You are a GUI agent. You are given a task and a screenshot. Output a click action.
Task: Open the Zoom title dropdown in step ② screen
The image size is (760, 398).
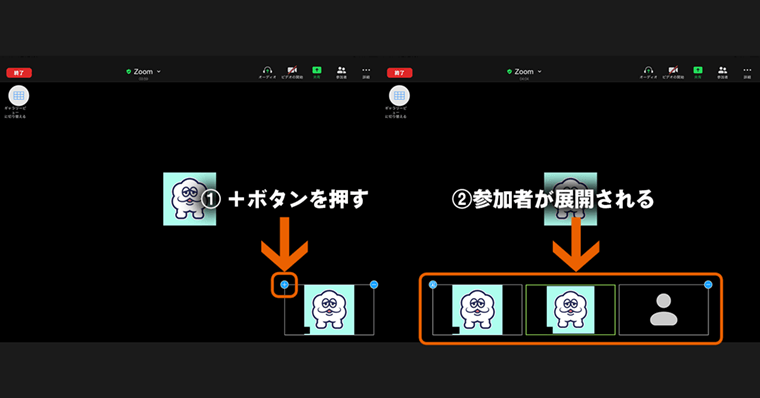point(524,72)
